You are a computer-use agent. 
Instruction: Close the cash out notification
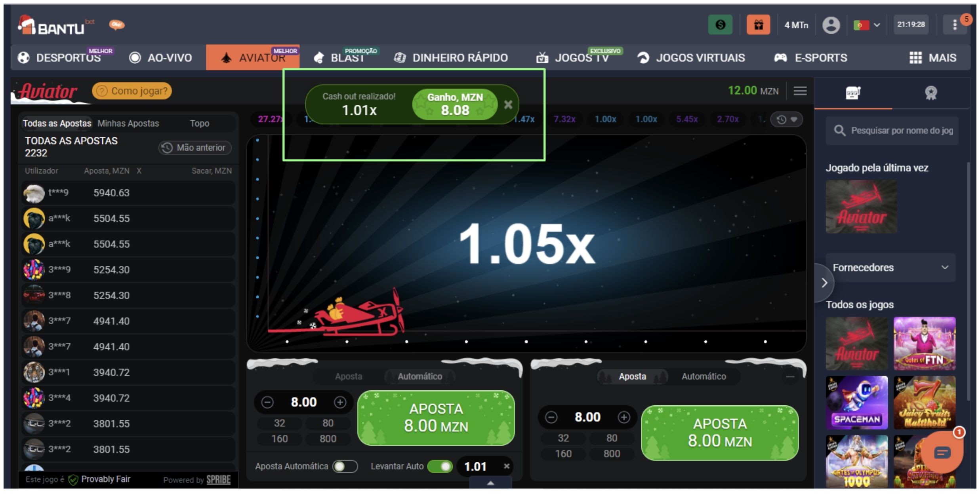click(x=508, y=104)
